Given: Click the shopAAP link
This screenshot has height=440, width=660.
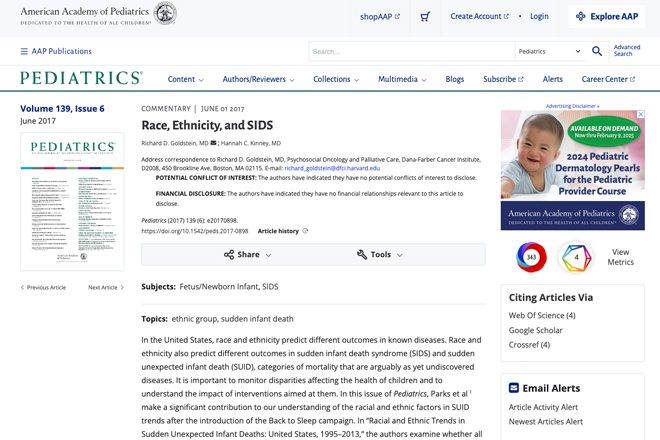Looking at the screenshot, I should (380, 16).
